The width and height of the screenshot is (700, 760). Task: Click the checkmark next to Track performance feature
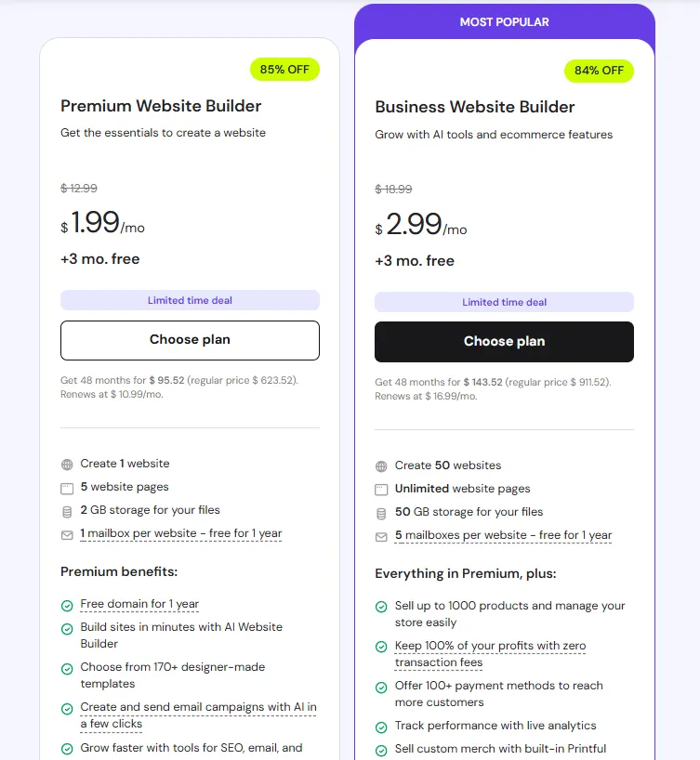(x=380, y=726)
